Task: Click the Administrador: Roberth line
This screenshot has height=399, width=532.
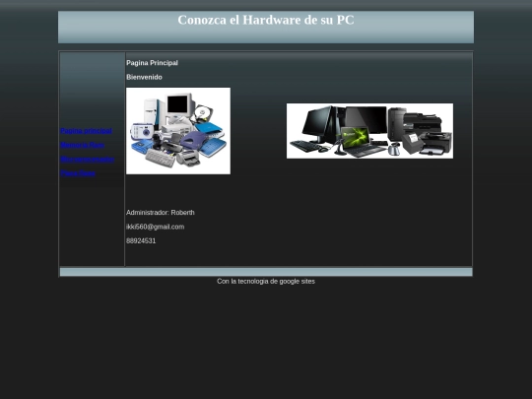Action: coord(161,213)
